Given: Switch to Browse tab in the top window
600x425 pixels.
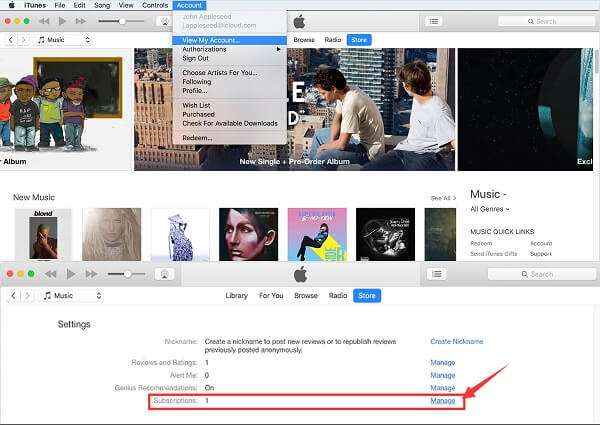Looking at the screenshot, I should point(304,40).
